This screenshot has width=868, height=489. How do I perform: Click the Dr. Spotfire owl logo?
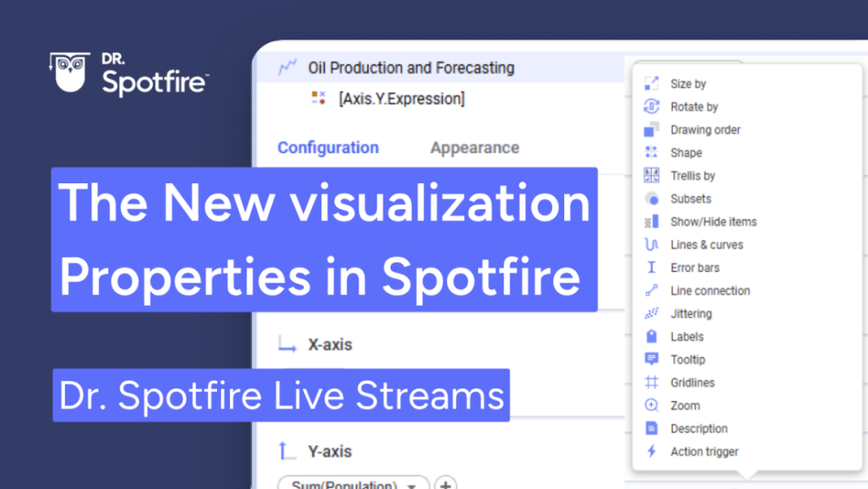pyautogui.click(x=69, y=72)
